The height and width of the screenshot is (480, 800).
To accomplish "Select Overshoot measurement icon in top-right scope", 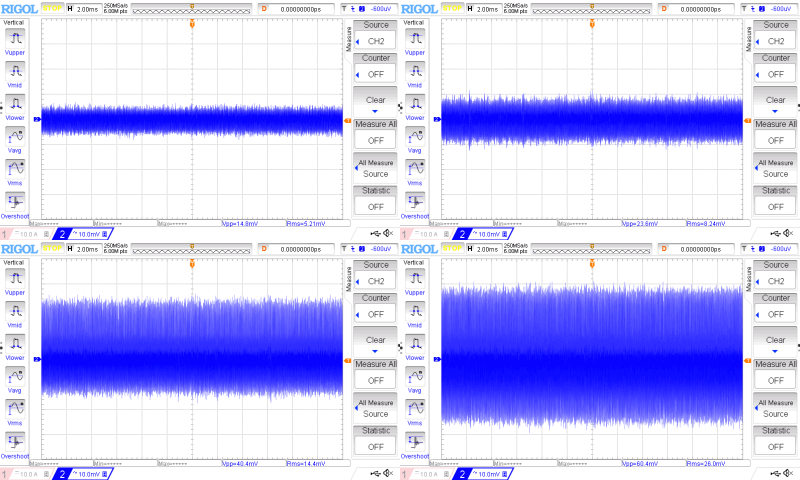I will pos(415,199).
